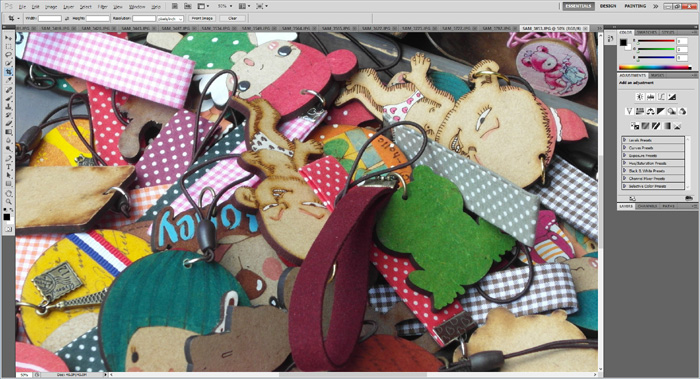Add a Photo Filter adjustment
Image resolution: width=700 pixels, height=379 pixels.
click(x=672, y=111)
